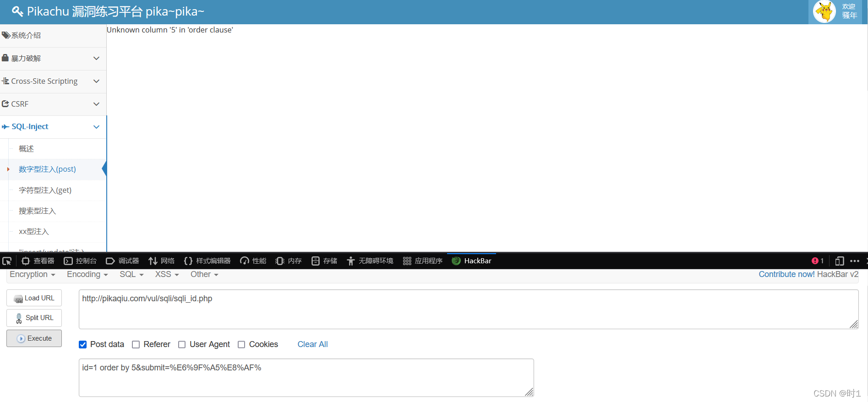Click the Application (应用程序) grid icon

pos(407,261)
